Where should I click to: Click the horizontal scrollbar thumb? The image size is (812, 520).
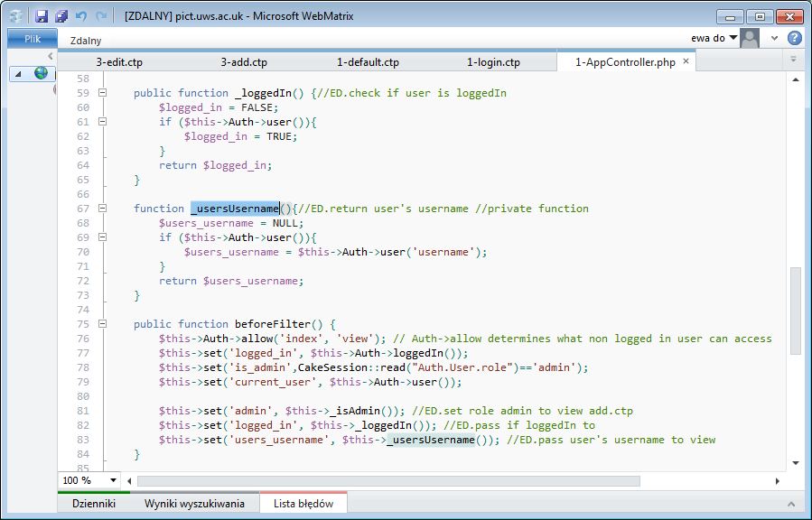point(388,480)
